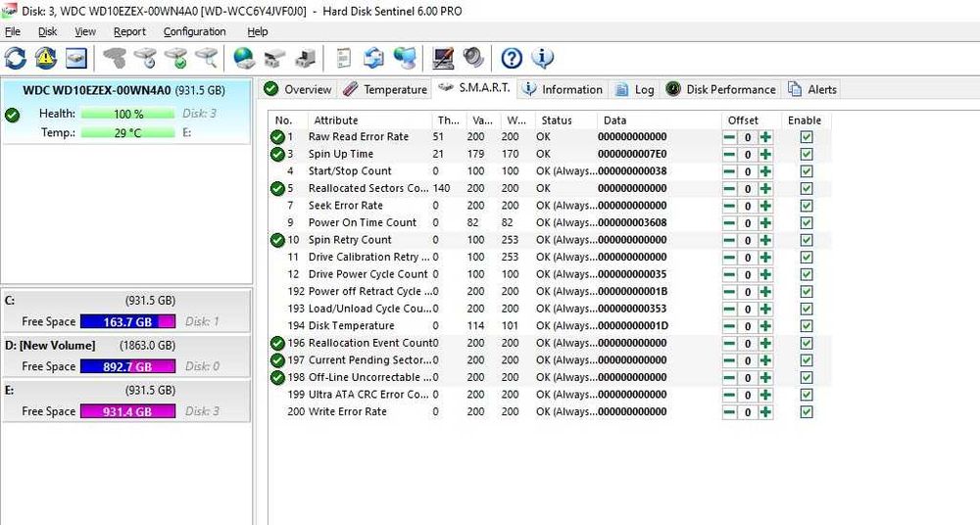Open the Report menu

(129, 31)
